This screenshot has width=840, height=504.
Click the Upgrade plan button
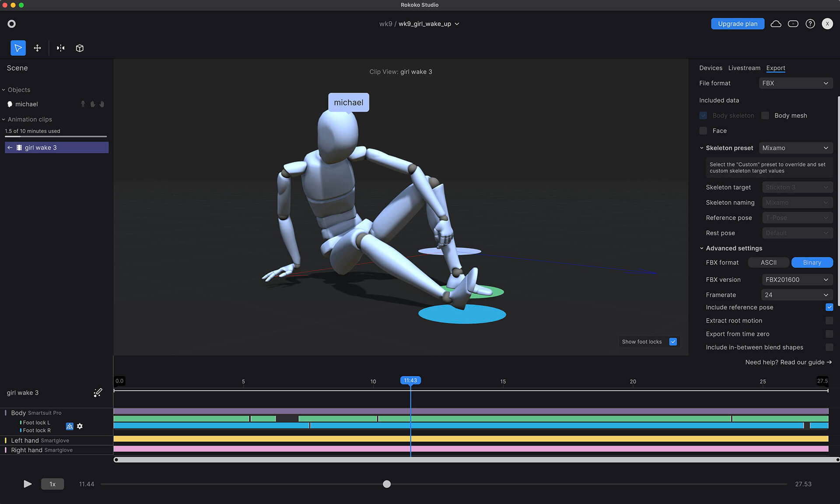click(x=737, y=24)
